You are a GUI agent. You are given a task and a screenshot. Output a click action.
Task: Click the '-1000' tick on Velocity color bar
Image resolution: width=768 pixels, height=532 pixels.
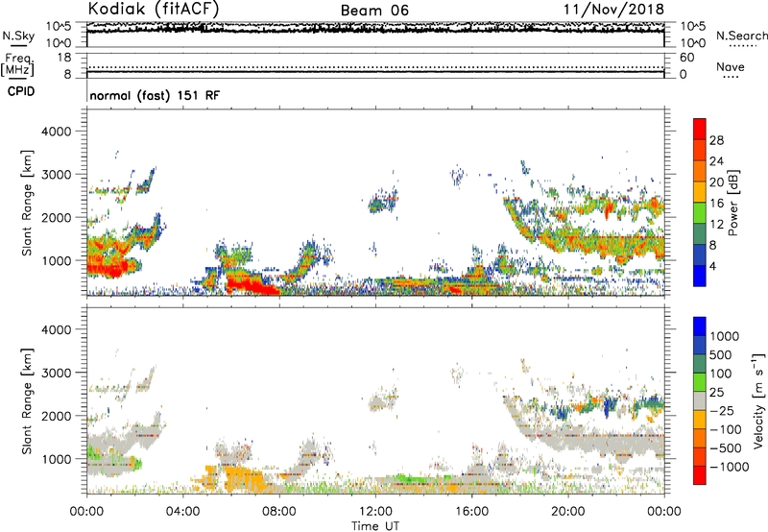coord(729,467)
